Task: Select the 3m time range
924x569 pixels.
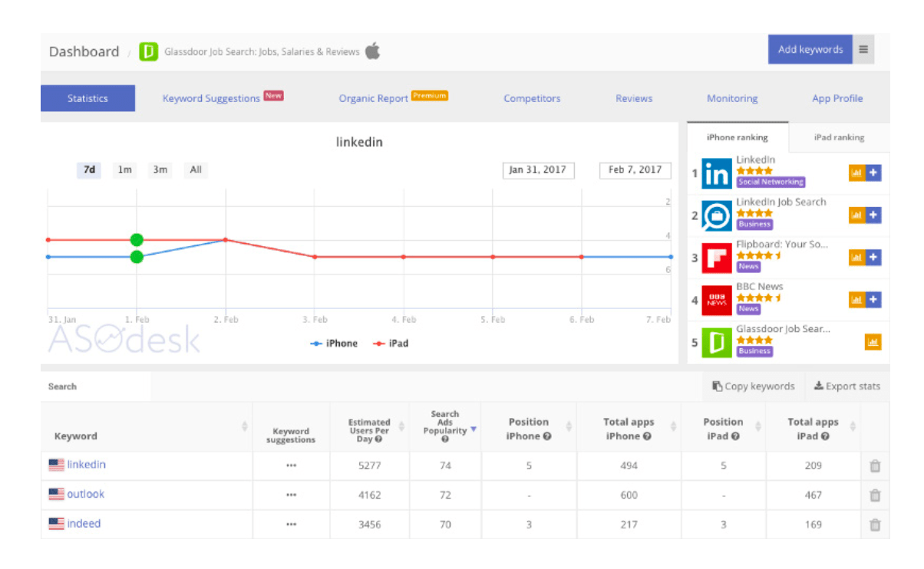Action: click(160, 170)
